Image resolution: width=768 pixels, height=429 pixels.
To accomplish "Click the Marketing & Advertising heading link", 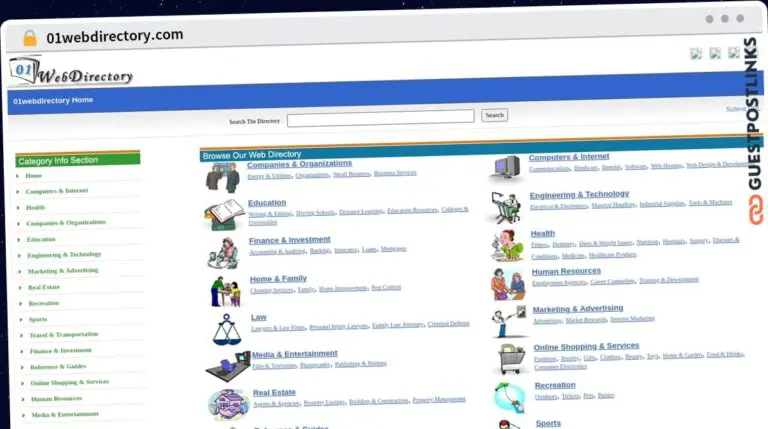I will (577, 309).
